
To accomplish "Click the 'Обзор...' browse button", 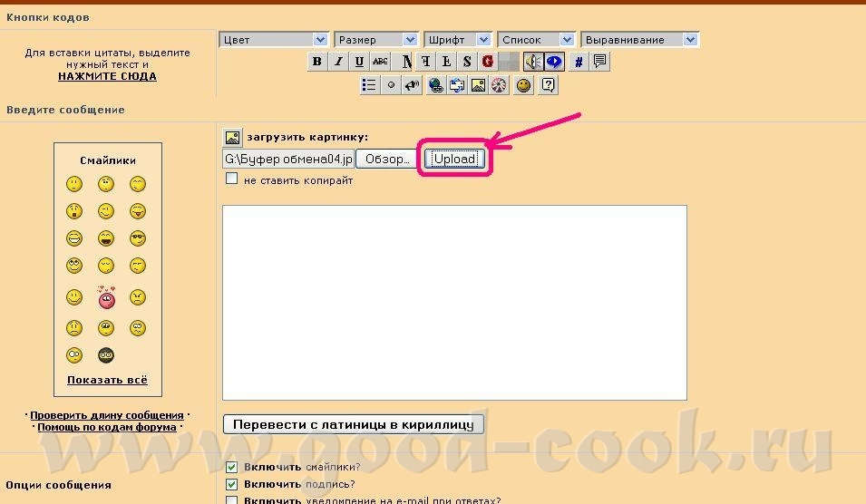I will 386,159.
